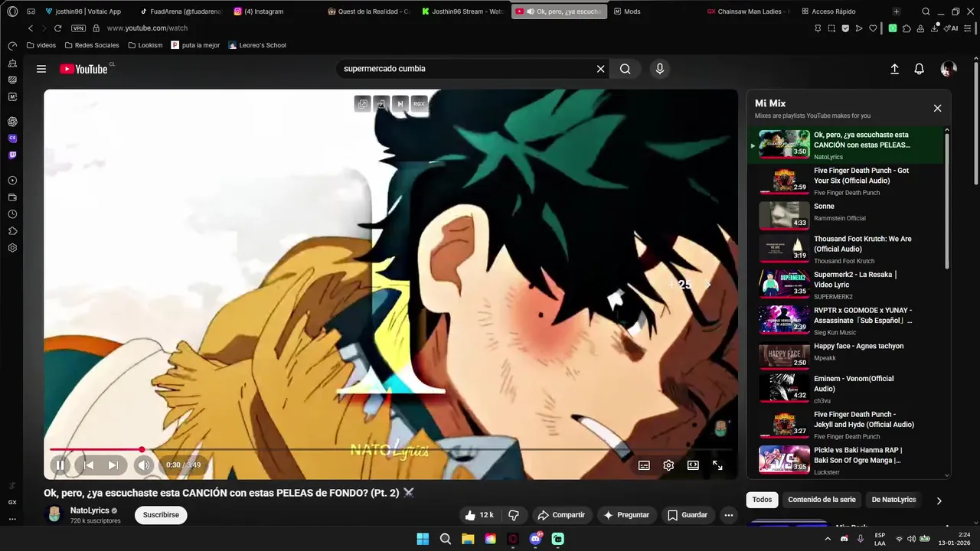Viewport: 980px width, 551px height.
Task: Play Thousand Foot Krutch We Are
Action: (x=846, y=249)
